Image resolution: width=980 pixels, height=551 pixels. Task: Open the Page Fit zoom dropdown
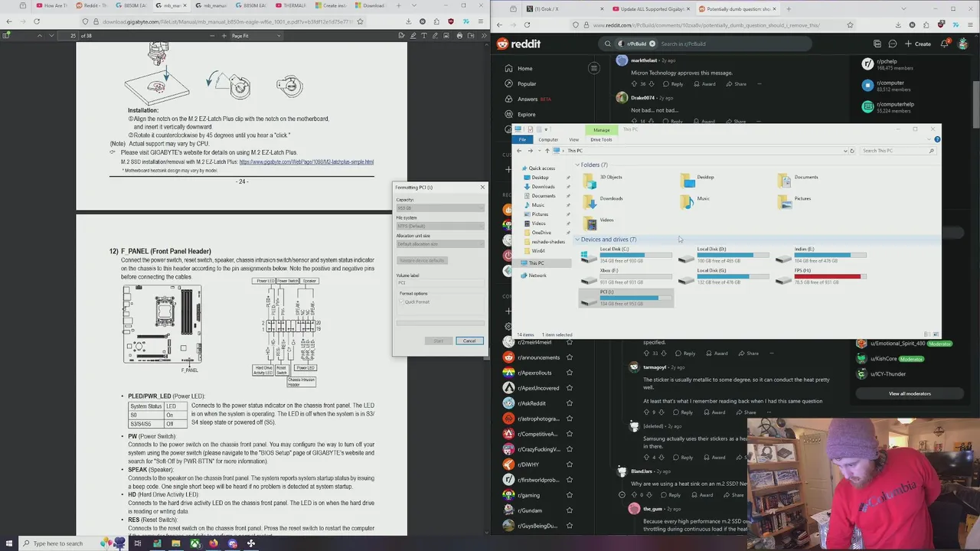click(256, 35)
